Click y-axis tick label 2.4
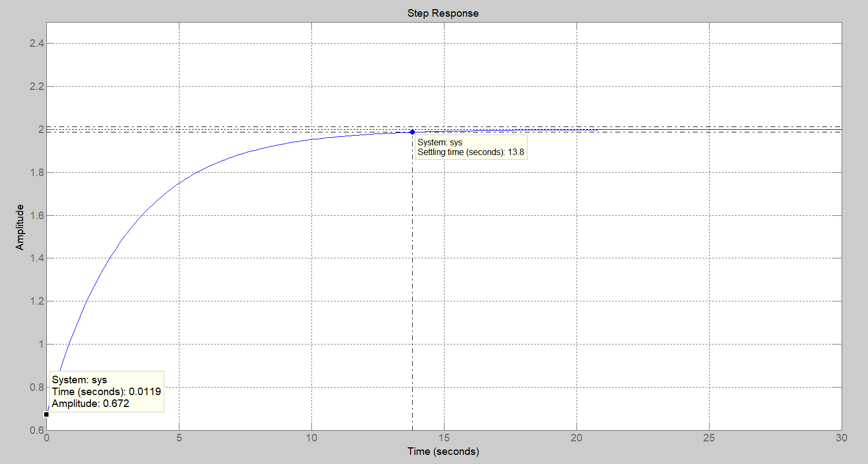The image size is (868, 464). [37, 44]
